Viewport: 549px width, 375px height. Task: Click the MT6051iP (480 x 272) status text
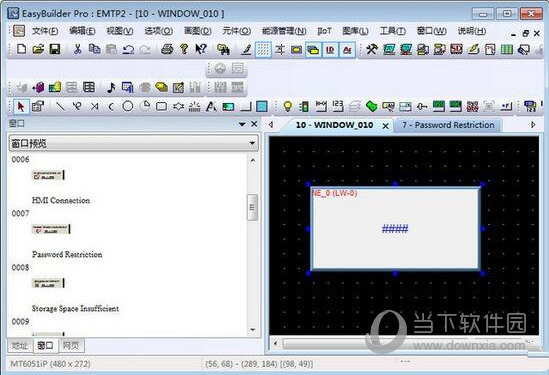[50, 364]
